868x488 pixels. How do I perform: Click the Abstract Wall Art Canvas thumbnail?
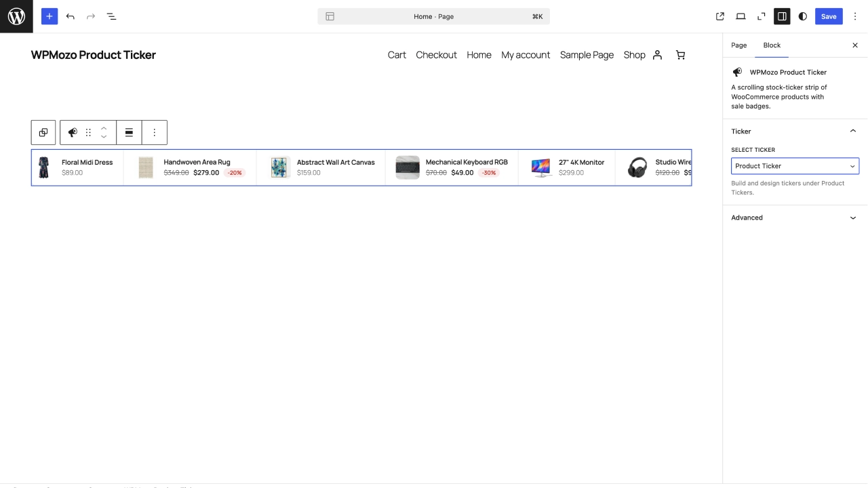[279, 167]
